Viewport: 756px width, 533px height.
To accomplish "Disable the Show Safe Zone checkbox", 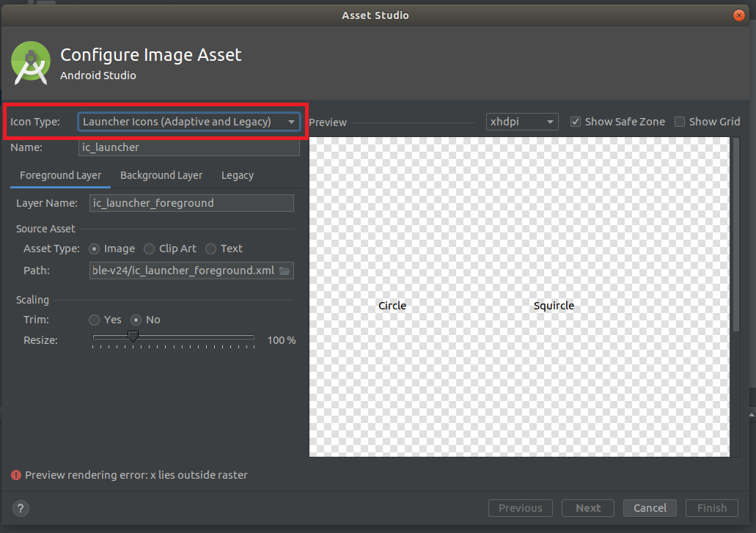I will [576, 122].
